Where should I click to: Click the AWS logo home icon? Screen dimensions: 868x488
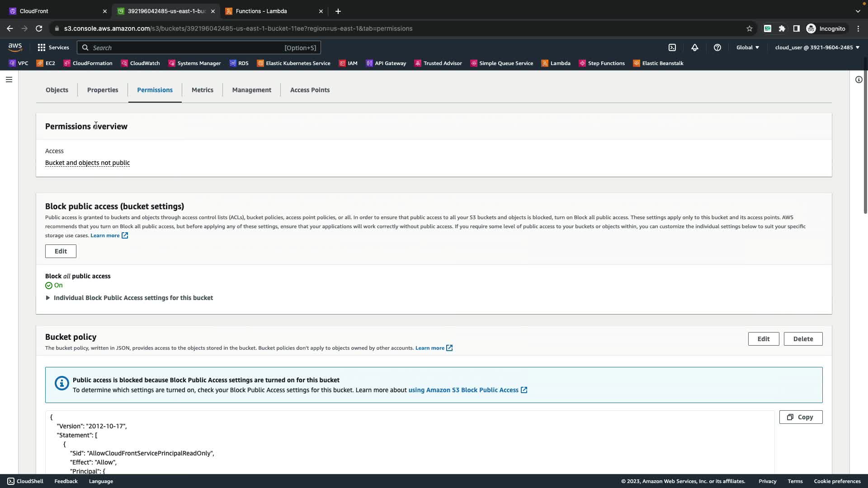(15, 47)
